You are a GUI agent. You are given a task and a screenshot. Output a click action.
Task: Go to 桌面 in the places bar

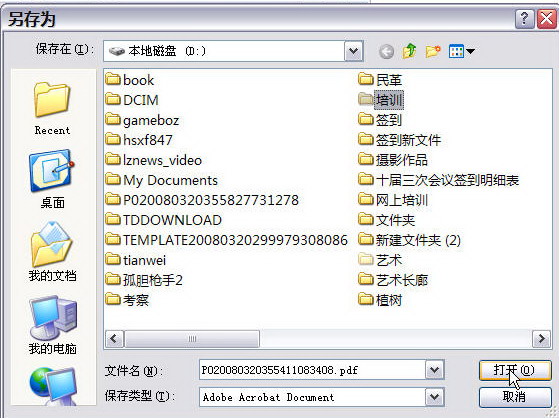[52, 179]
